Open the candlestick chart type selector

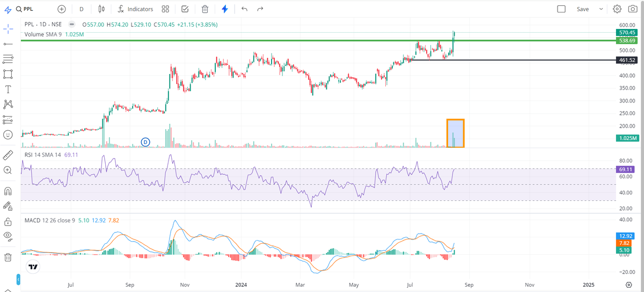pyautogui.click(x=102, y=9)
